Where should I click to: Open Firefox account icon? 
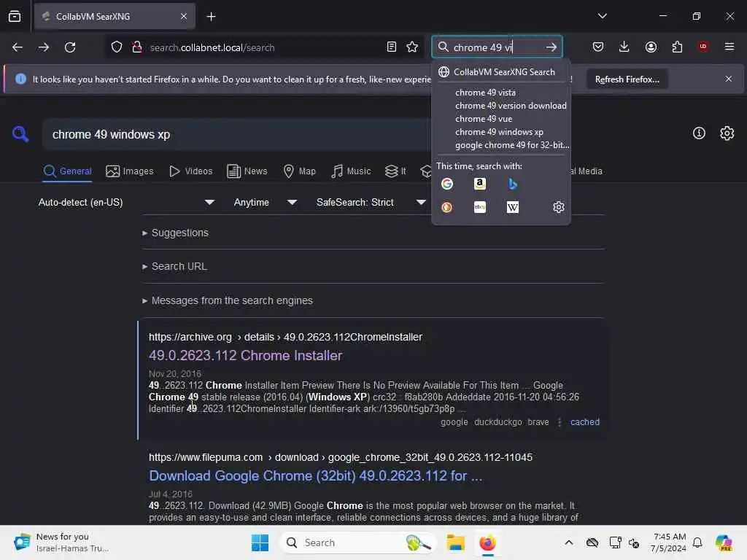(x=651, y=47)
